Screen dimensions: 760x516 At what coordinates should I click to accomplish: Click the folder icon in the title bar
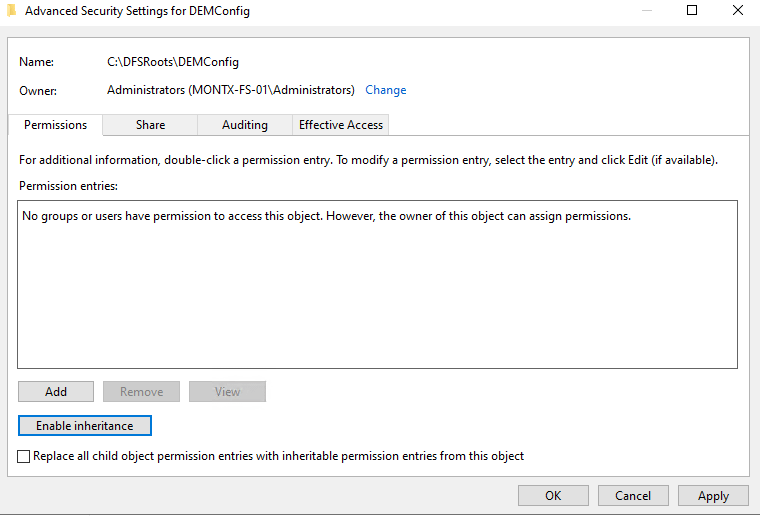(x=11, y=11)
